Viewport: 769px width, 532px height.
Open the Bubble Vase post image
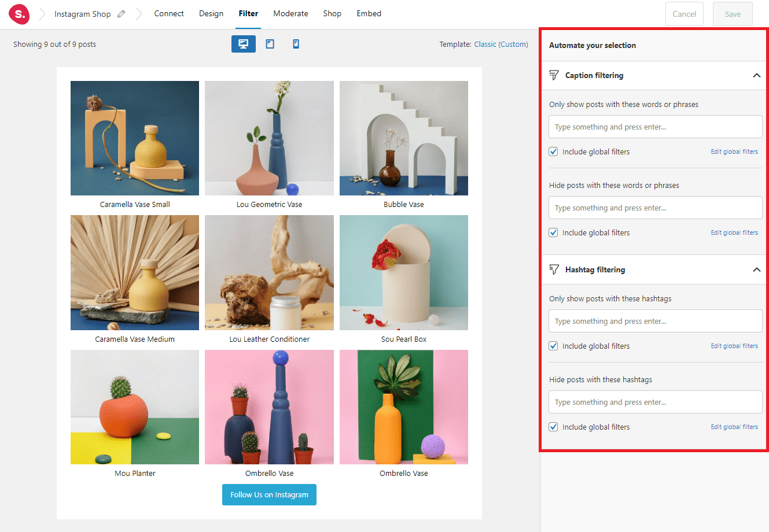[x=404, y=138]
